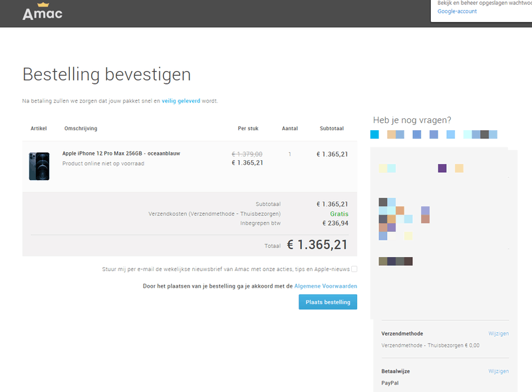Enable the Amac weekly newsletter checkbox
The width and height of the screenshot is (532, 392).
pos(354,269)
